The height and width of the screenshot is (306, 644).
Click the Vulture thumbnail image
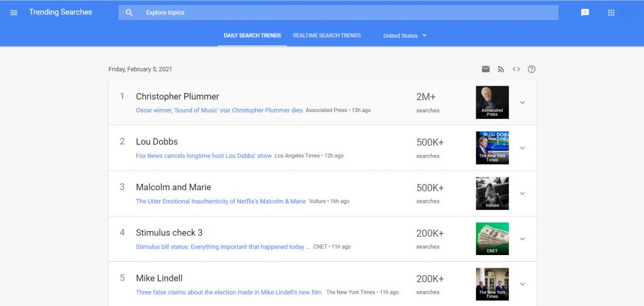(492, 193)
